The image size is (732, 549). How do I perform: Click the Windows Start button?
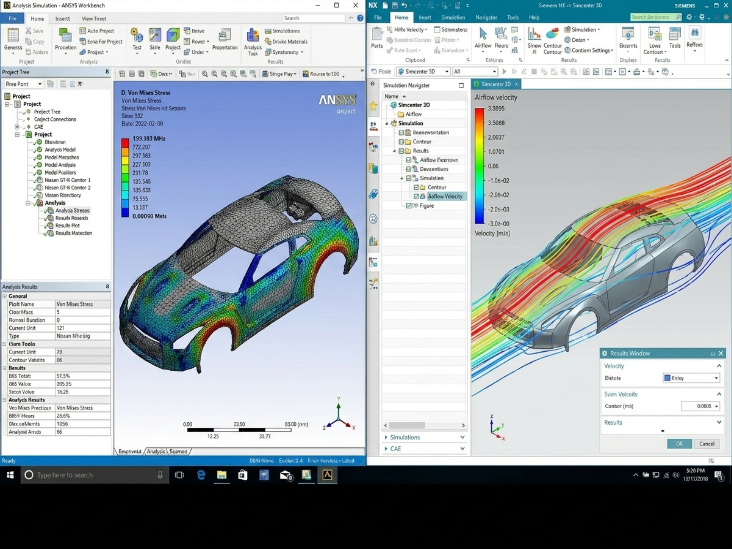tap(10, 475)
